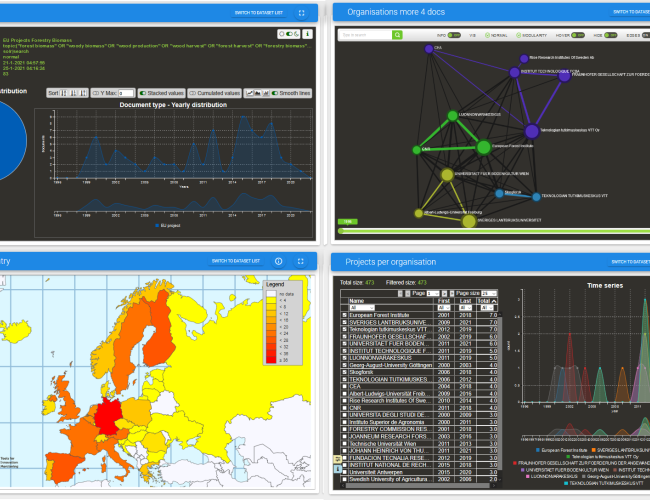Check the CEA row checkbox
This screenshot has height=500, width=650.
click(x=344, y=386)
